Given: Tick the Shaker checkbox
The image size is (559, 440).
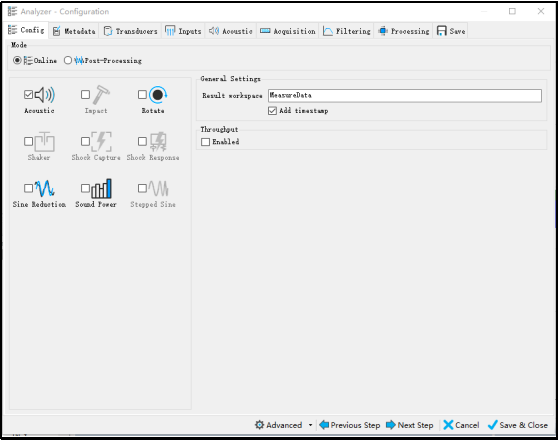Looking at the screenshot, I should pos(29,142).
